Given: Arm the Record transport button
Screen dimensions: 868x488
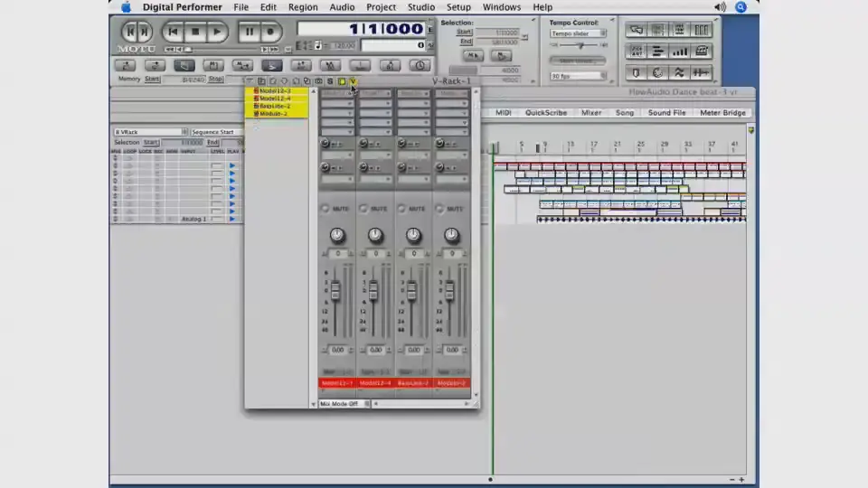Looking at the screenshot, I should coord(270,33).
